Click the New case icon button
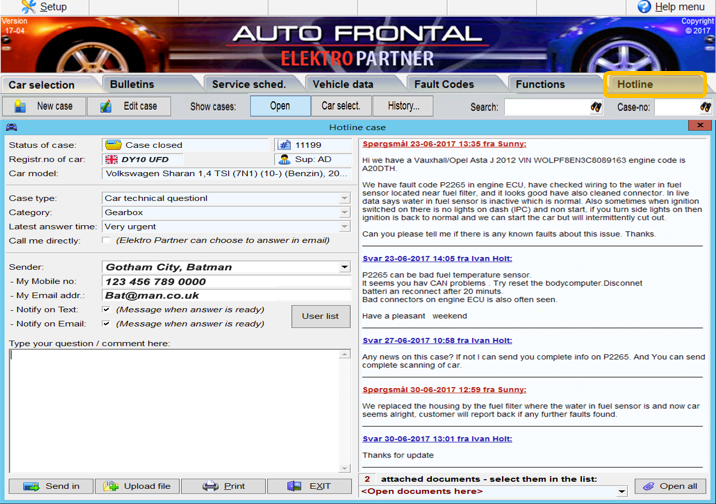Viewport: 716px width, 504px height. [20, 106]
